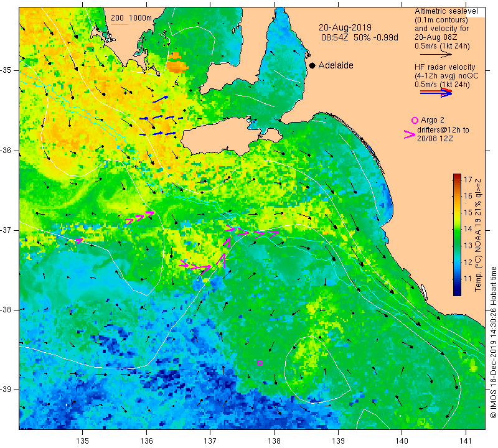Click the 140 longitude axis label

point(402,441)
